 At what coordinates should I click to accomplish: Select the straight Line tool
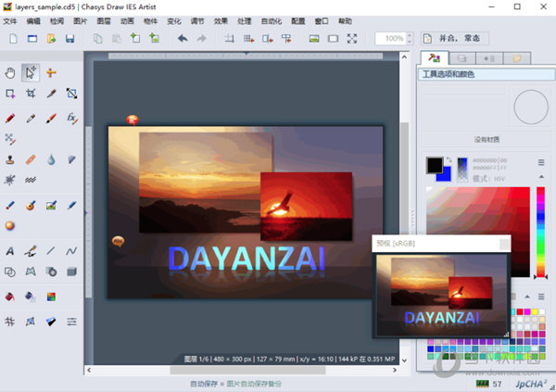51,251
